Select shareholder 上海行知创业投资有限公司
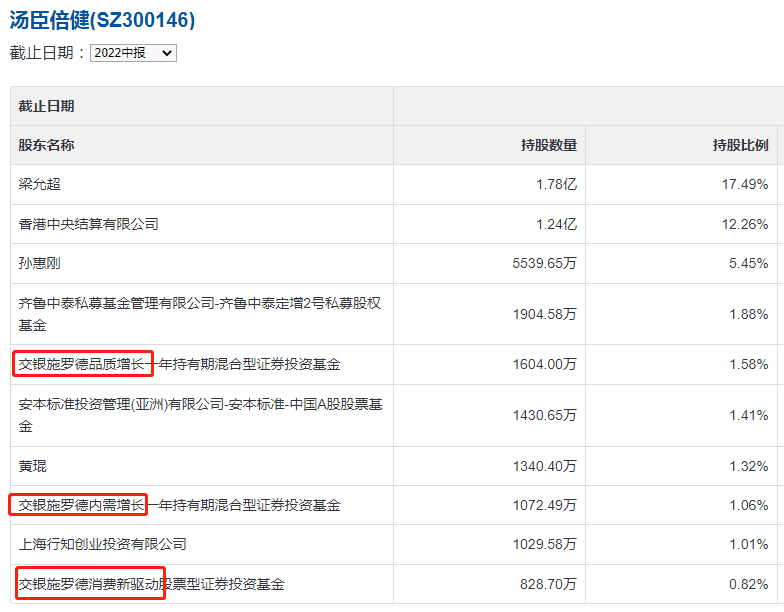This screenshot has height=612, width=784. [x=102, y=544]
